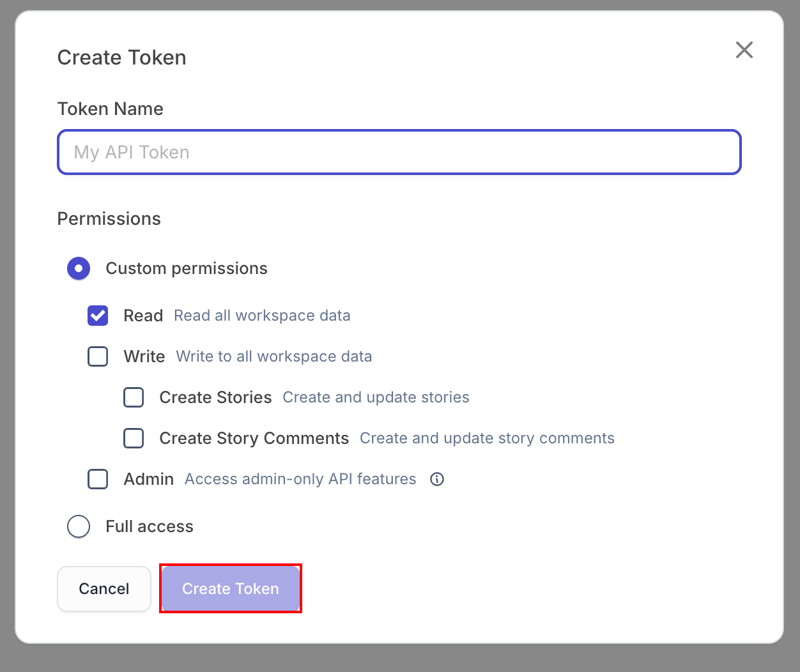Enable the Write permission checkbox

coord(98,356)
